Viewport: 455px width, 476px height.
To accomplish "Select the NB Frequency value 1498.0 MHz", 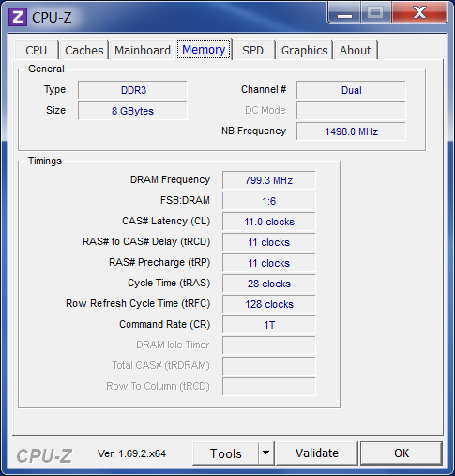I will coord(351,131).
